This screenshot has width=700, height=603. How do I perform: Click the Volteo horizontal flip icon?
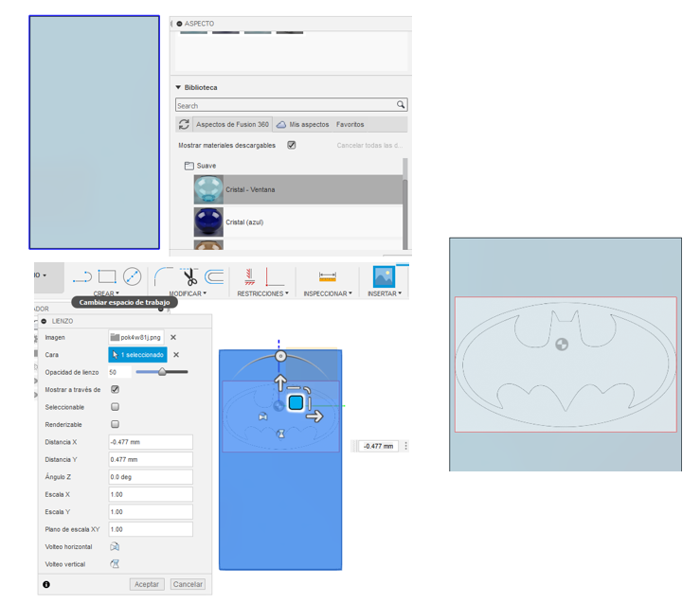tap(115, 546)
